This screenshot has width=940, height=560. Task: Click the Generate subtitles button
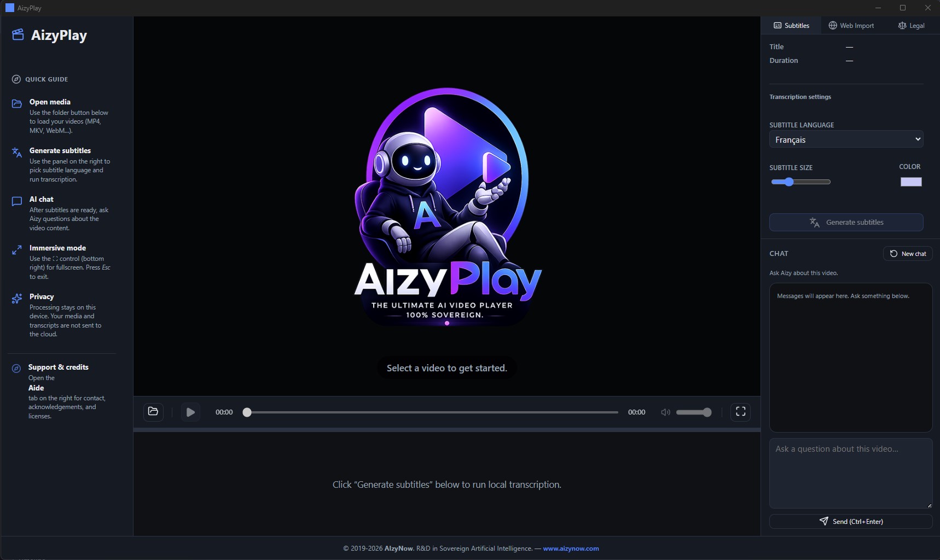pos(846,222)
